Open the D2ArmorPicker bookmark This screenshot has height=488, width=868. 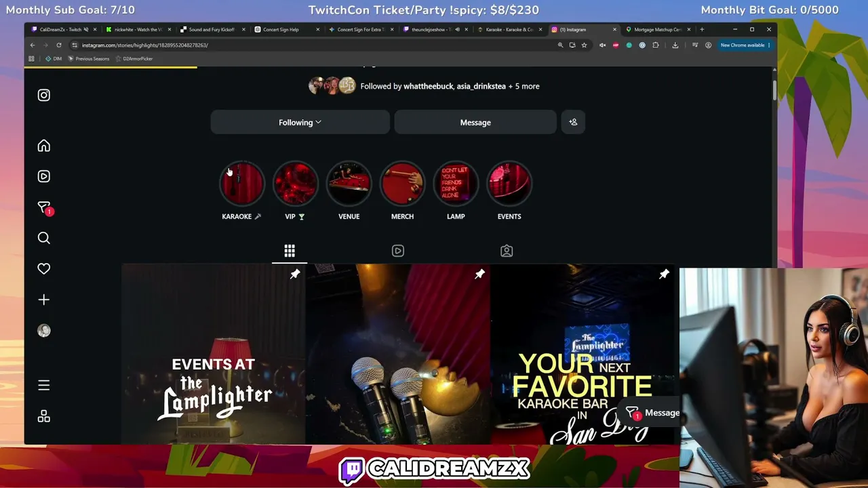coord(134,59)
